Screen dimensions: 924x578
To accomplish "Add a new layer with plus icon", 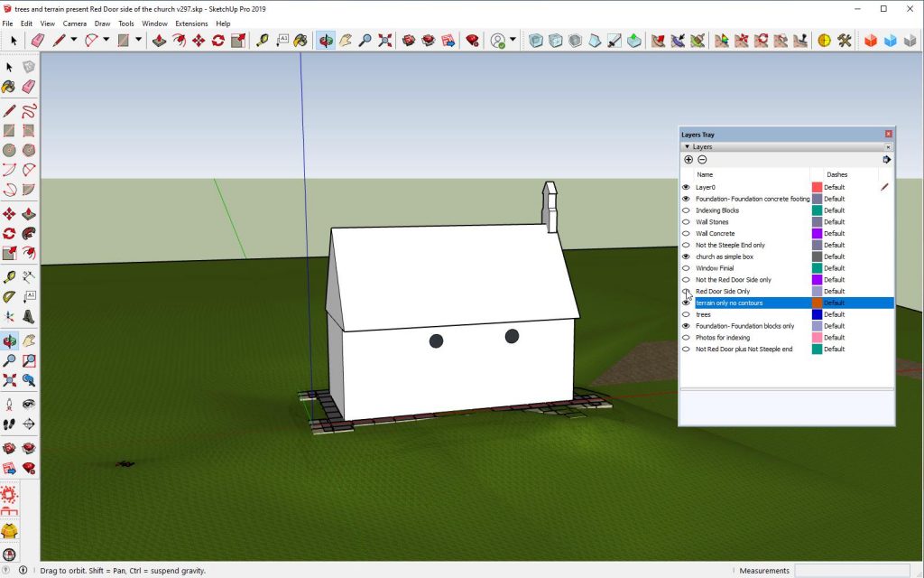I will click(688, 160).
